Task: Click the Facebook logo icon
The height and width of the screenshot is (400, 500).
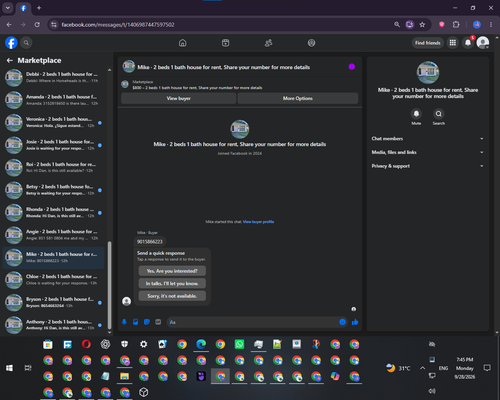Action: coord(11,43)
